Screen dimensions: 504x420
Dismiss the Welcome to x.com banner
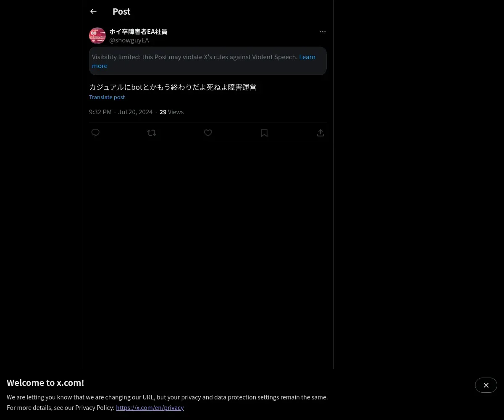tap(486, 385)
